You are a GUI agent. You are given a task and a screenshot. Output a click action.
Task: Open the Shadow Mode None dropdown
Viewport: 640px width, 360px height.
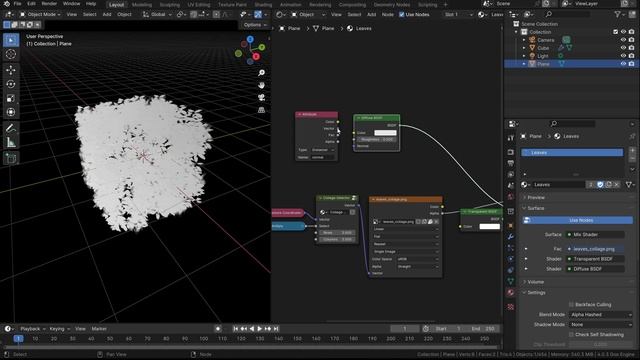pyautogui.click(x=601, y=324)
